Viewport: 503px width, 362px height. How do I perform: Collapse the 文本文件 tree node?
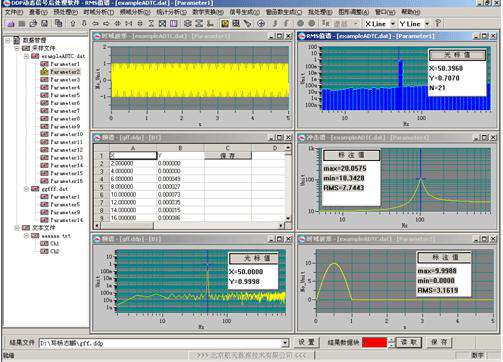[x=17, y=228]
